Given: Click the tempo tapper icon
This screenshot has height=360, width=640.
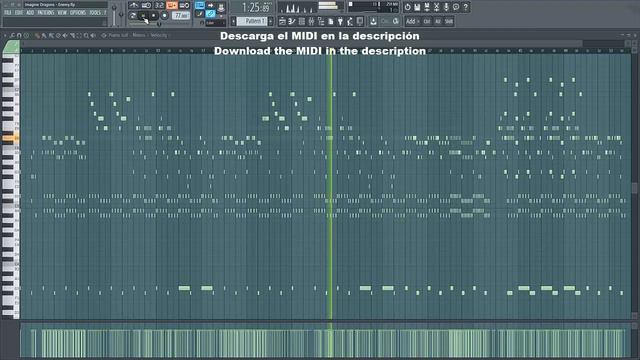Looking at the screenshot, I should click(x=349, y=21).
